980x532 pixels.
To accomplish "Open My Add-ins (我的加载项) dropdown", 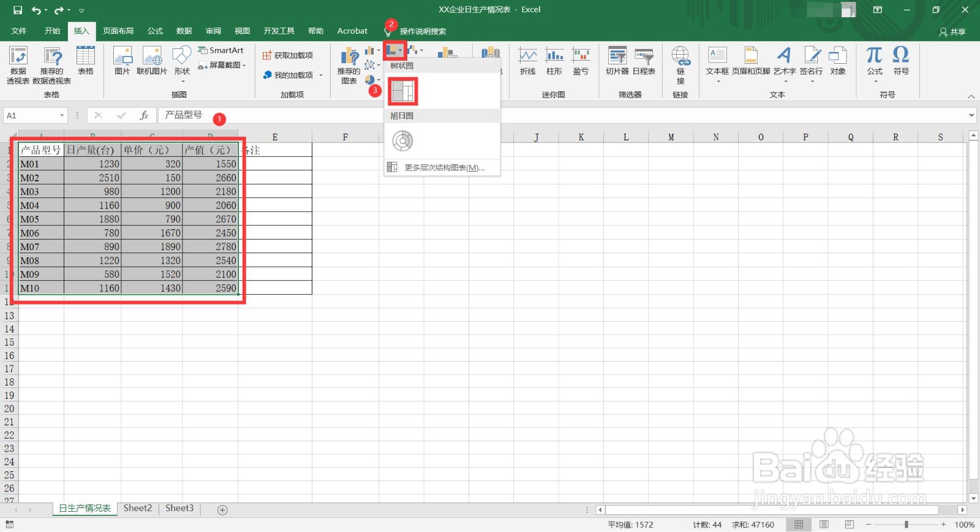I will (293, 75).
